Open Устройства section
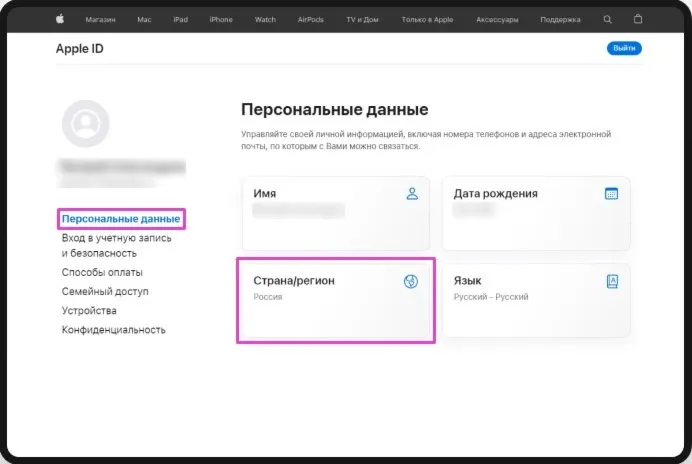This screenshot has height=464, width=692. point(89,311)
